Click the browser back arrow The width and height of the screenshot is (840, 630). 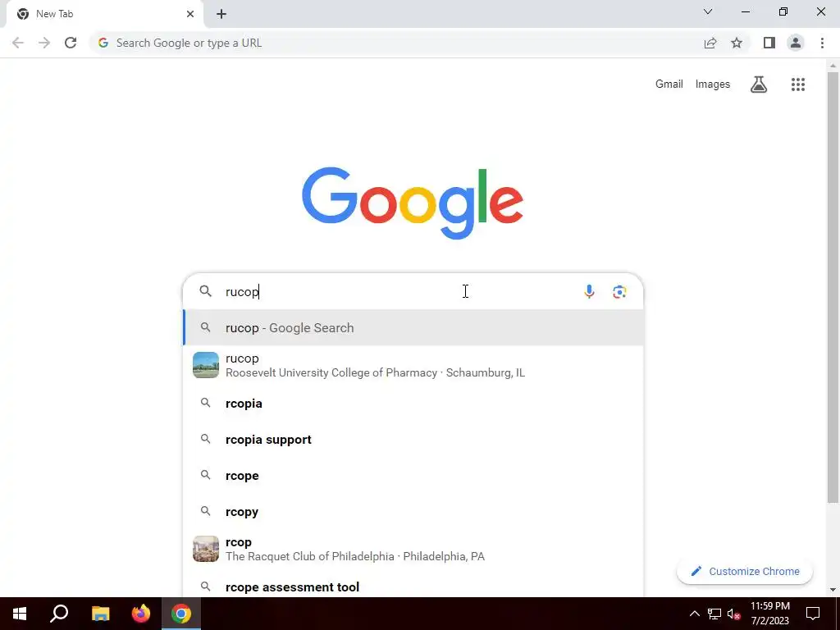point(18,43)
